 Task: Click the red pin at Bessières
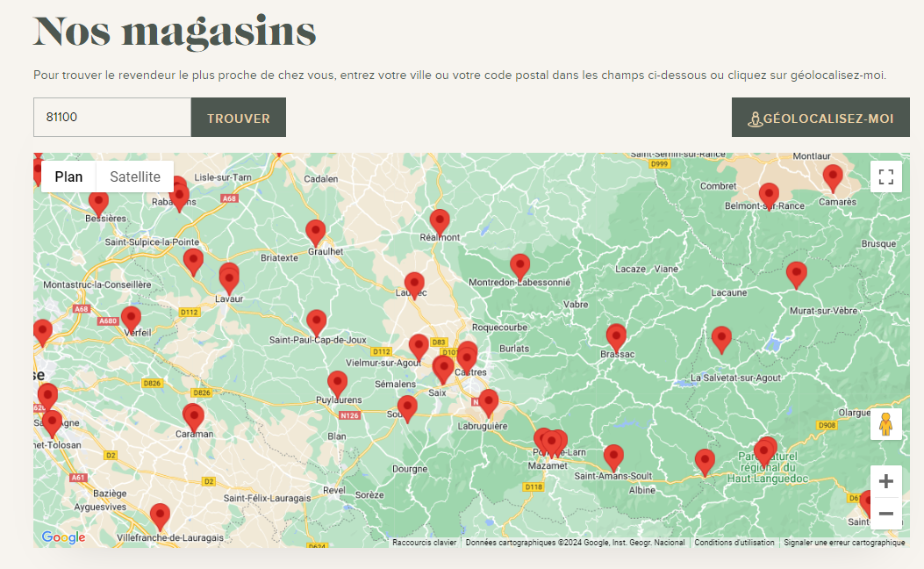(x=98, y=204)
